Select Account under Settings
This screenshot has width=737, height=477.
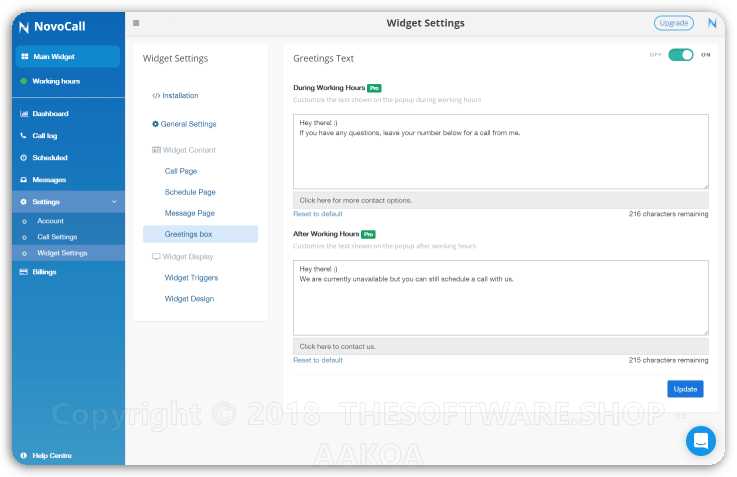(50, 221)
